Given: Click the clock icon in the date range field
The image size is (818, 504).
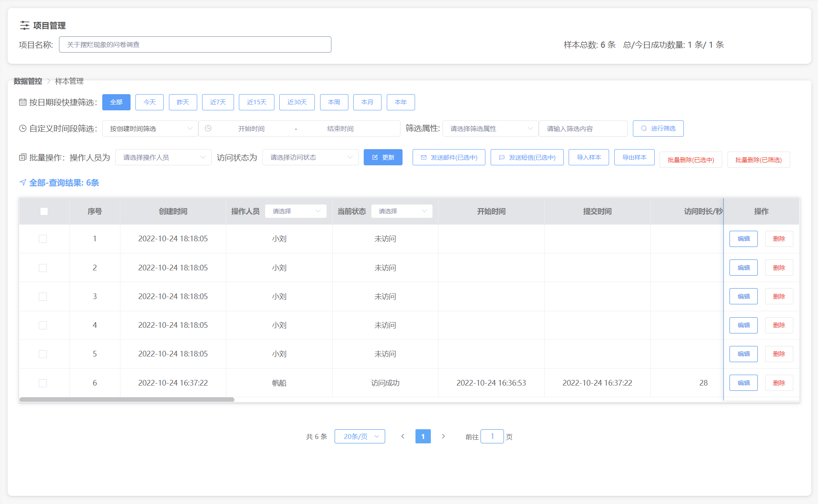Looking at the screenshot, I should coord(208,129).
